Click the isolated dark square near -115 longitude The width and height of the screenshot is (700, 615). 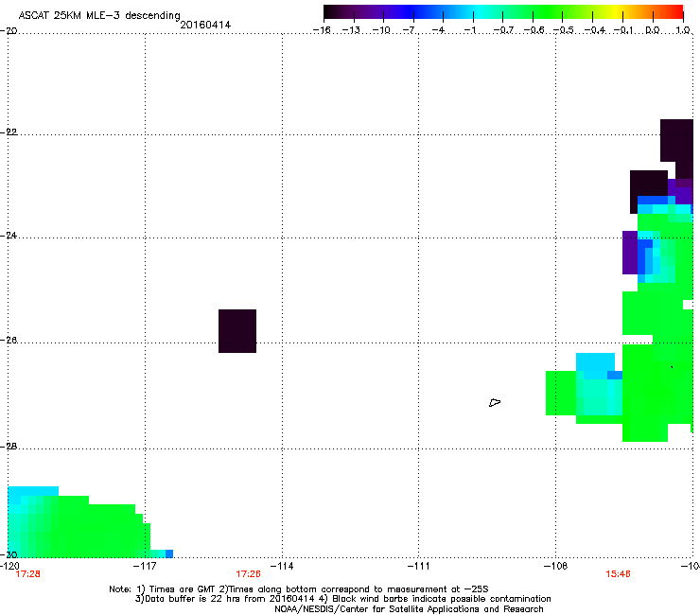click(x=237, y=331)
